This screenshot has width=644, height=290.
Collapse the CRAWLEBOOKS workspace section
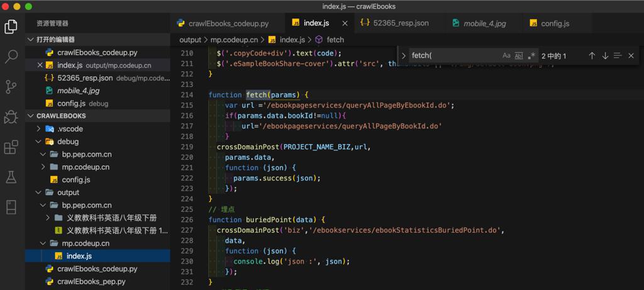tap(97, 116)
